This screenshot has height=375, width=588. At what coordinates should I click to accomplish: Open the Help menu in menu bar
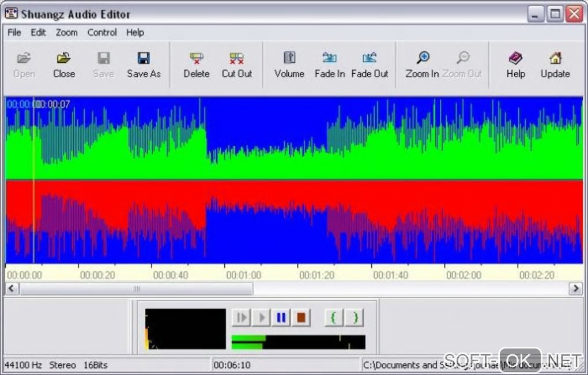[x=135, y=33]
